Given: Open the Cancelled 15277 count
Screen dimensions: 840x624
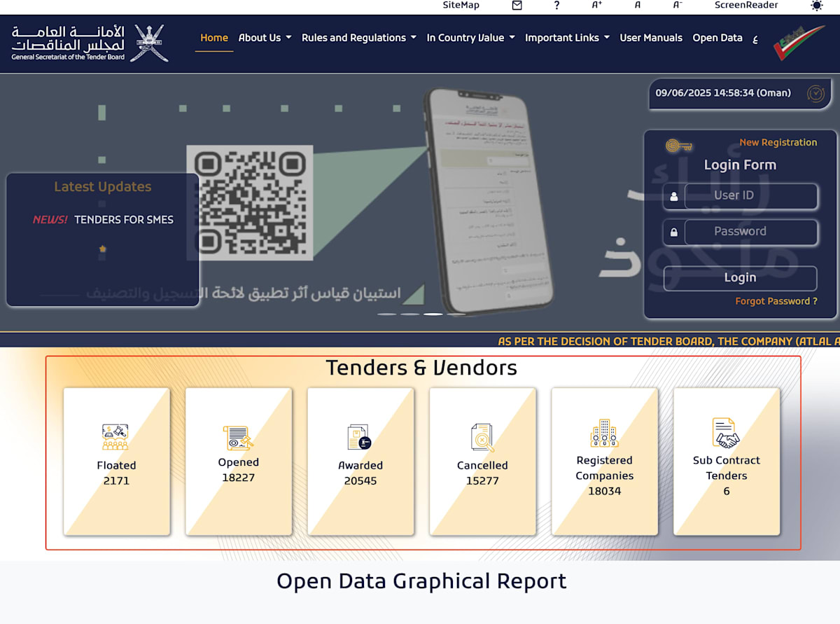Looking at the screenshot, I should coord(482,481).
